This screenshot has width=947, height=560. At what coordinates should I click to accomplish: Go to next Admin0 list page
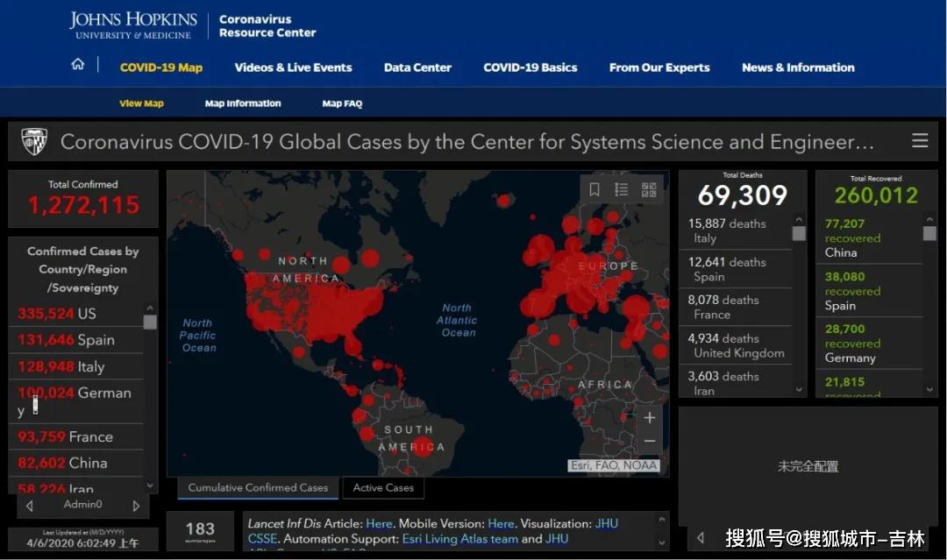[x=136, y=506]
